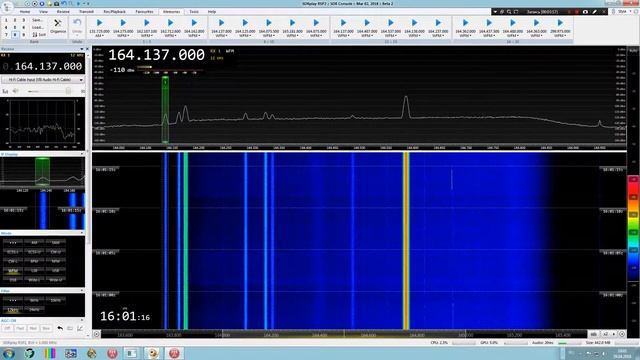Click the round icon at the waterfall's bottom-right

(x=622, y=334)
